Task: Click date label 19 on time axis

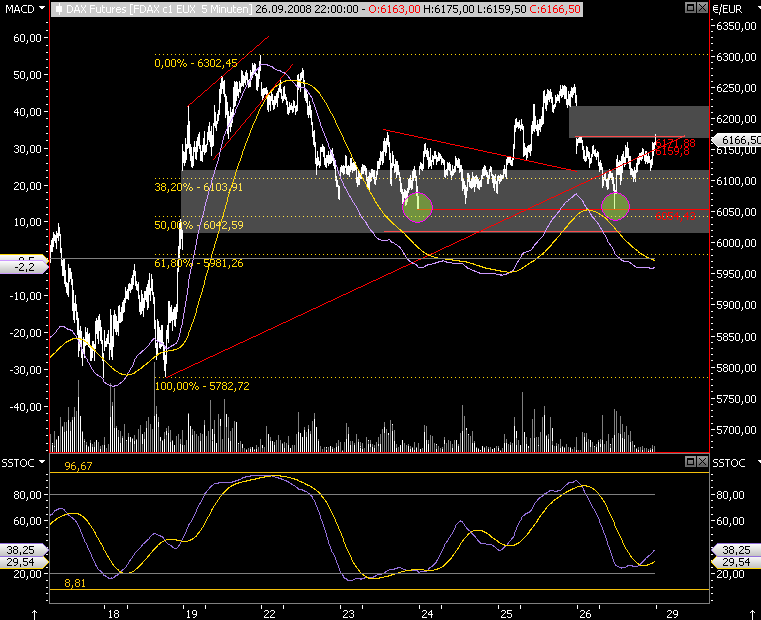Action: click(191, 614)
